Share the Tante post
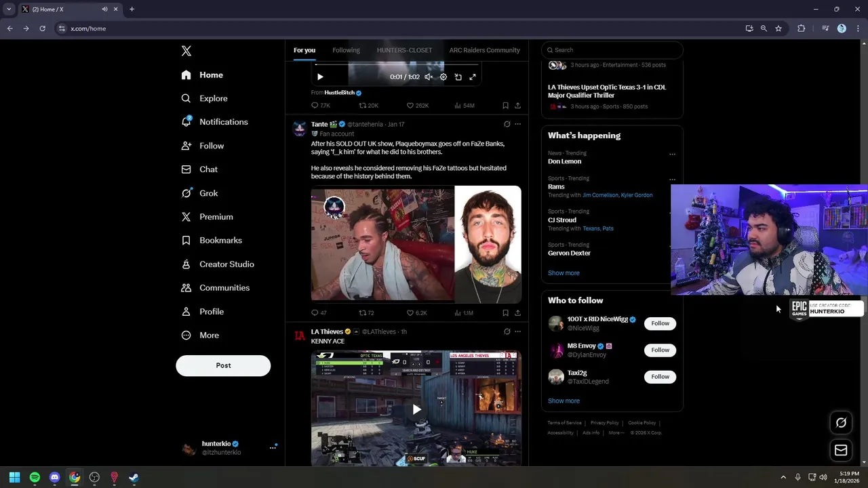 click(517, 313)
